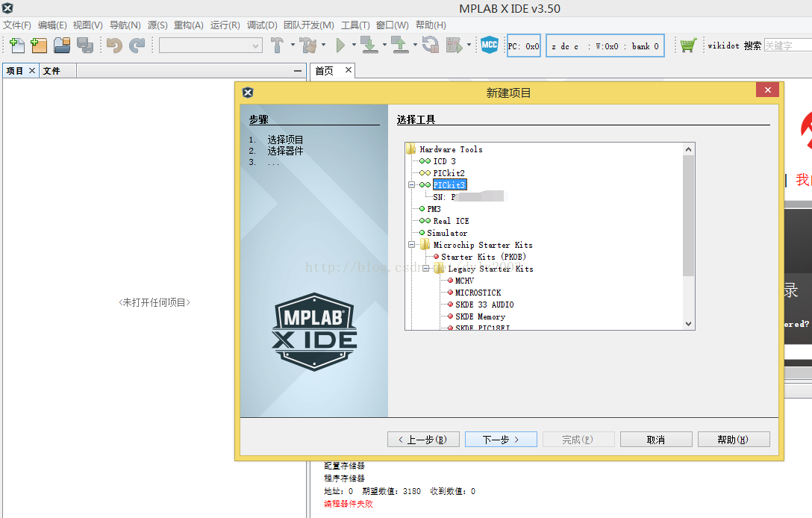
Task: Select SKDE 33 AUDIO item
Action: coord(484,304)
